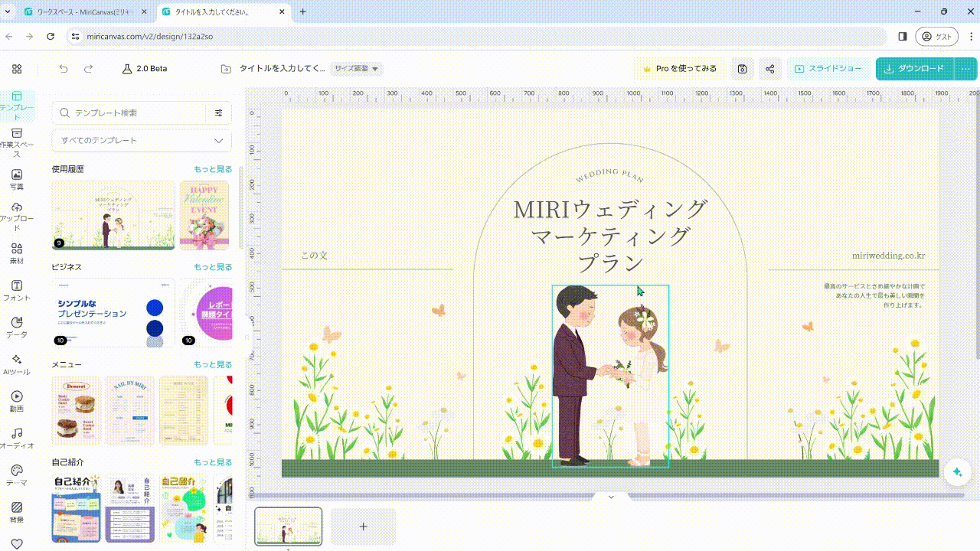Select the AIツール sidebar icon
The image size is (980, 551).
(17, 360)
